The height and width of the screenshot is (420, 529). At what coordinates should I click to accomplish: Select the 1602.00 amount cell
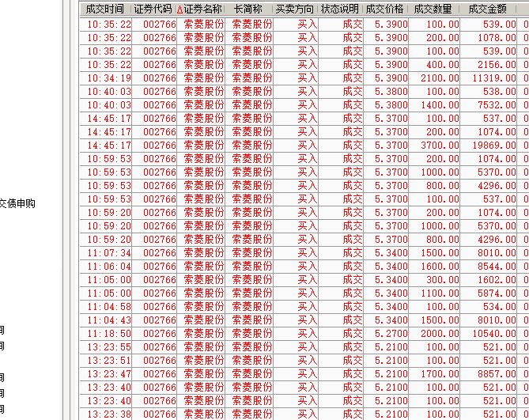pos(489,280)
